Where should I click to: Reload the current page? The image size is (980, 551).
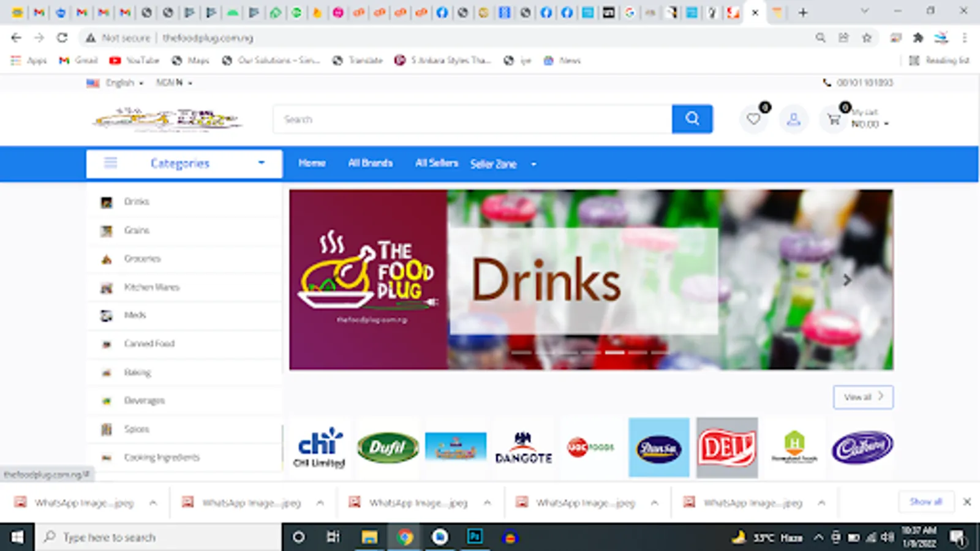[62, 38]
